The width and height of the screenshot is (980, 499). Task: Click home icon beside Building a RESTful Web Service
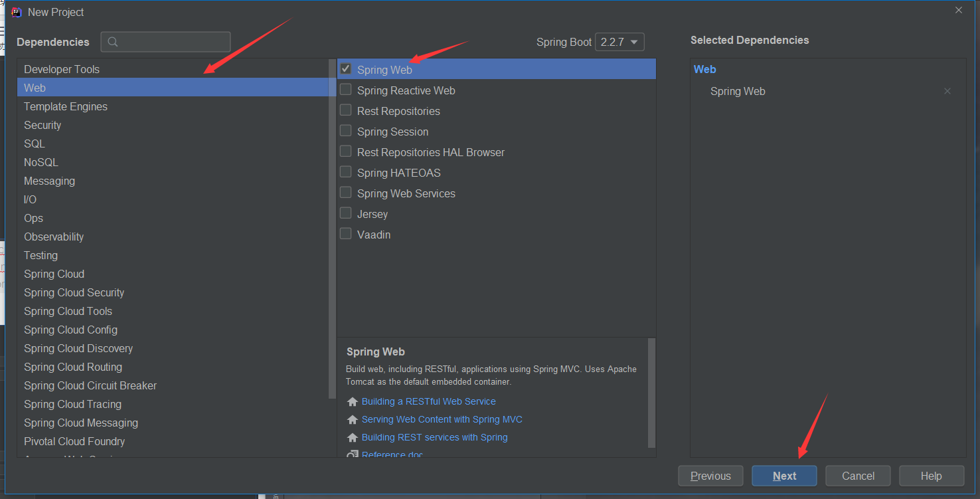(353, 402)
